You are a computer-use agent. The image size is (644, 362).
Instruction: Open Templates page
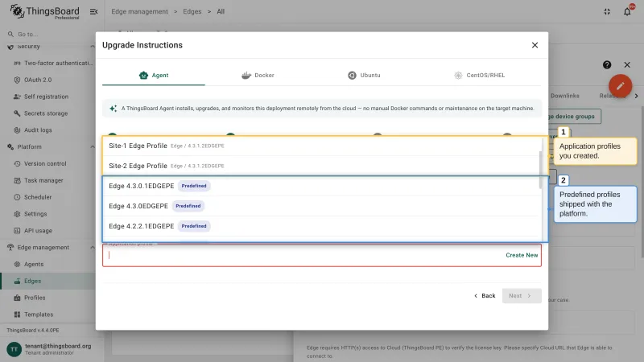(x=39, y=315)
